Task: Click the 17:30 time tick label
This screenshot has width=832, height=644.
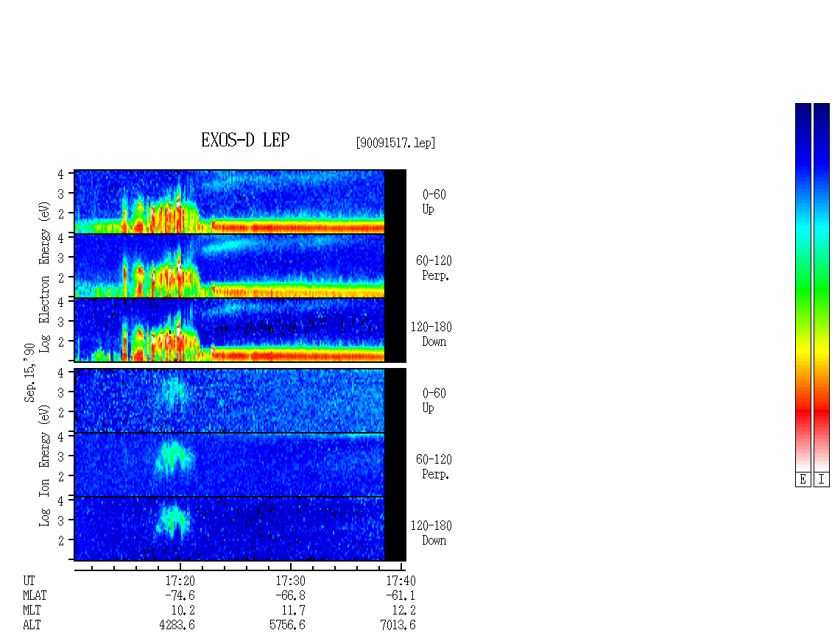Action: click(290, 581)
